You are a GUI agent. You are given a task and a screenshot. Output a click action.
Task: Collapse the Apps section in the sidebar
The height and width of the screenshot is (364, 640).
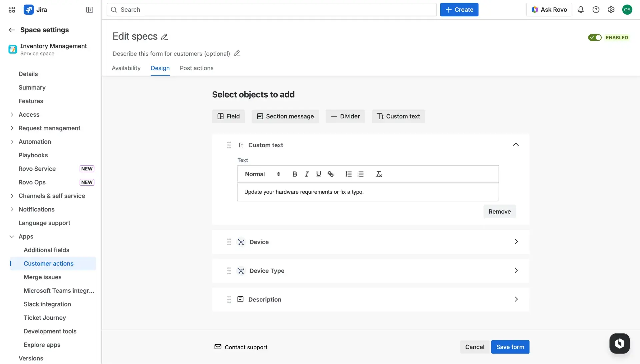pyautogui.click(x=12, y=236)
